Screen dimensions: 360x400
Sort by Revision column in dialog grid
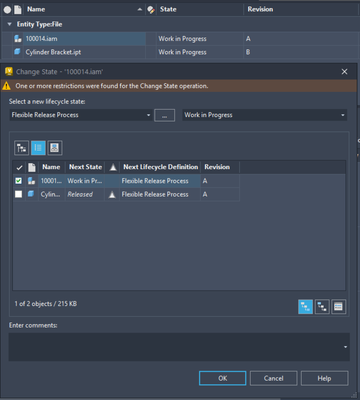coord(220,167)
